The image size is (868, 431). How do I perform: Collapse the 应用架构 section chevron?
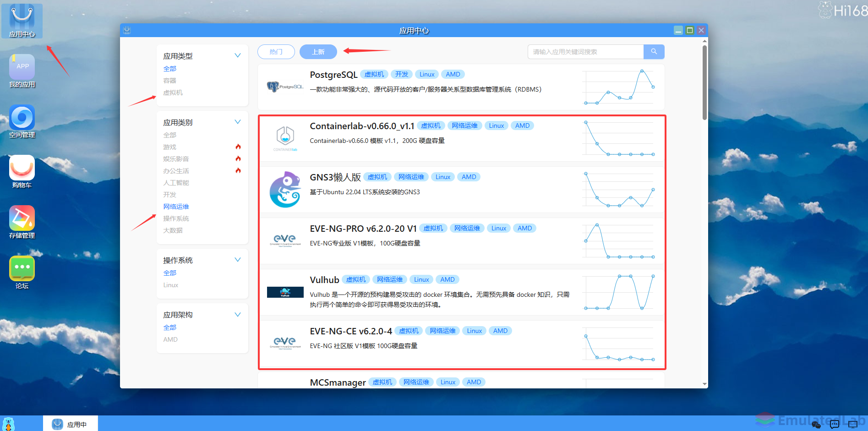coord(238,315)
